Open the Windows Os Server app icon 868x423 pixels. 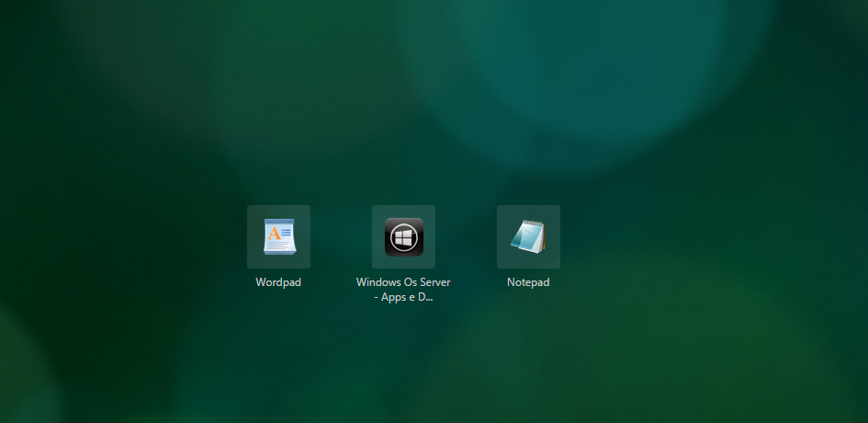tap(403, 236)
